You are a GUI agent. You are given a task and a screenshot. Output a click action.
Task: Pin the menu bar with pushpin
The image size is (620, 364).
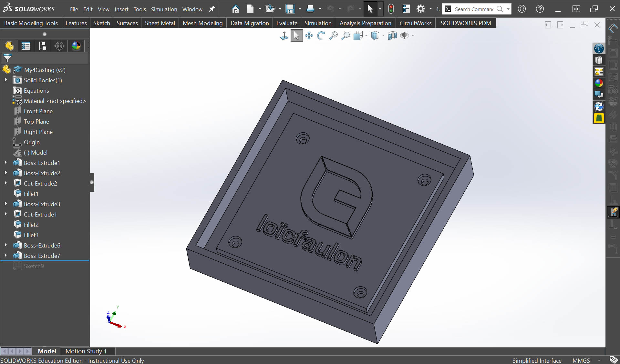212,9
